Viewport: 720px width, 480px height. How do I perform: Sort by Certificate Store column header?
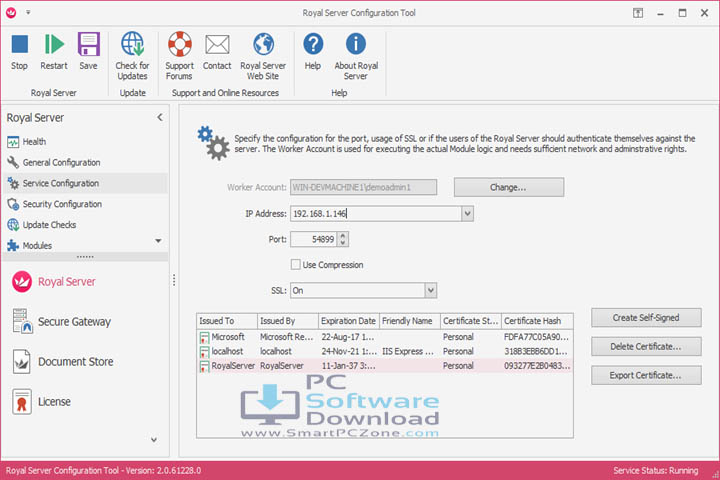point(471,321)
